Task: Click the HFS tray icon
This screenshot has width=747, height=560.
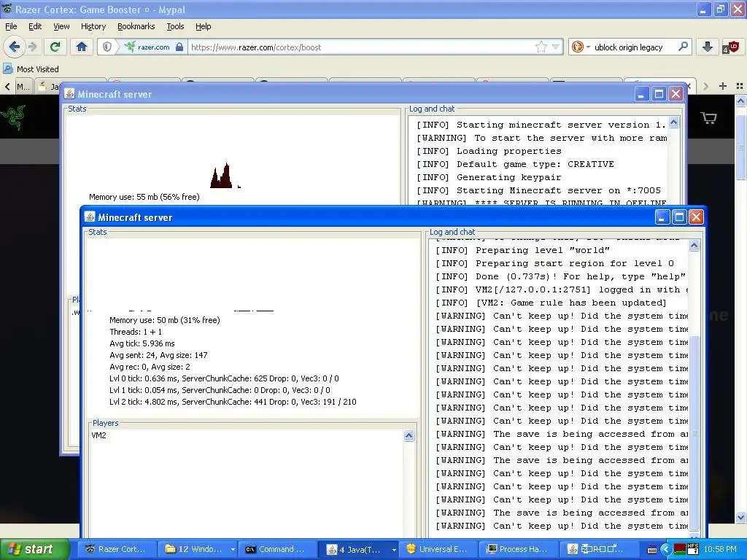Action: pos(693,549)
